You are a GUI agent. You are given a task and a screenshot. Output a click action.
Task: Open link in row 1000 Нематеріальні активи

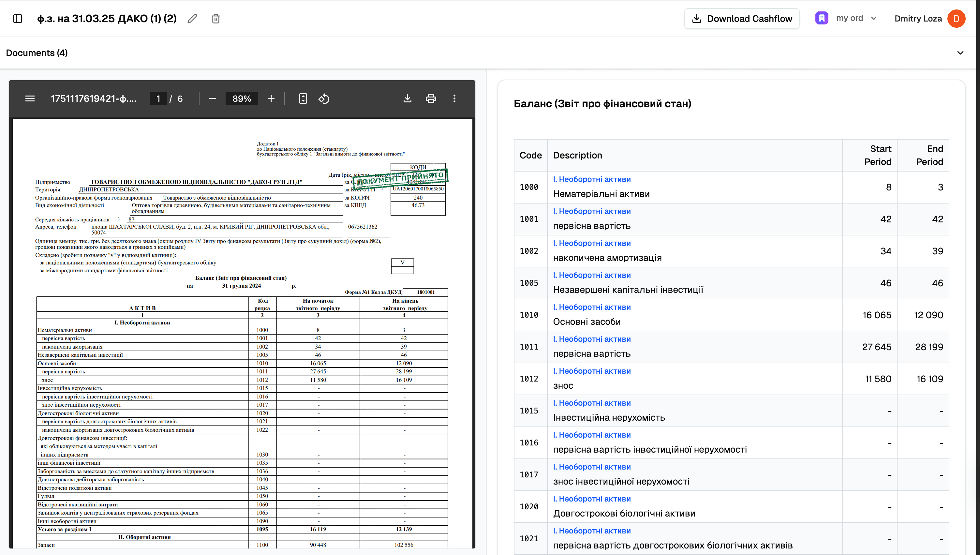pos(592,179)
